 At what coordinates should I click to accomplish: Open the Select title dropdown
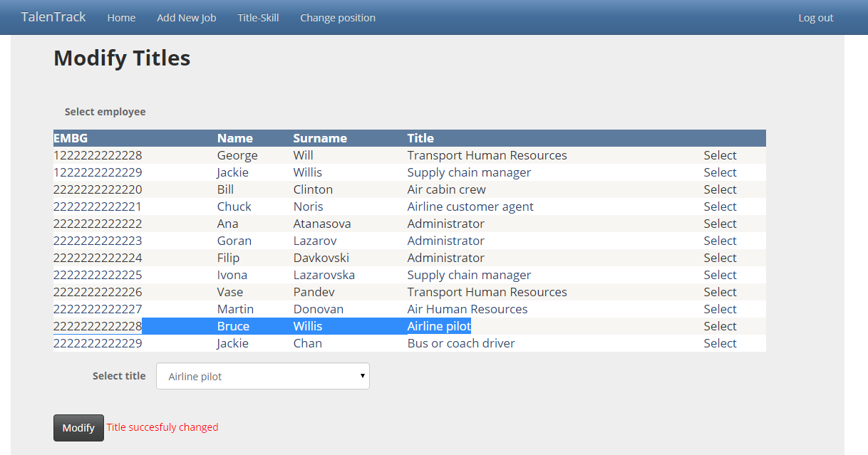[262, 376]
